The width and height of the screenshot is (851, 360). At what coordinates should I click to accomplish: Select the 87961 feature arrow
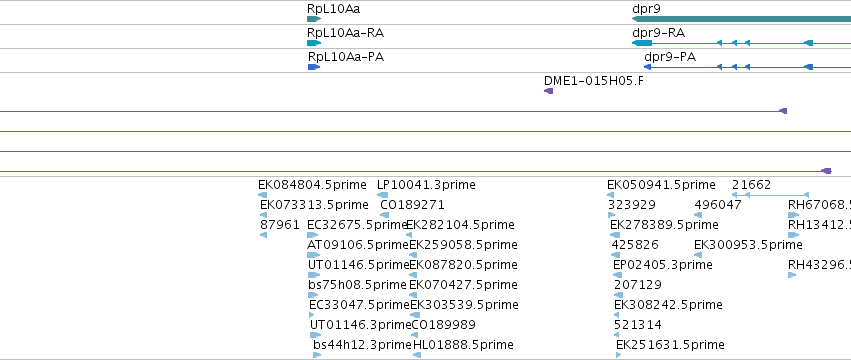click(x=263, y=235)
